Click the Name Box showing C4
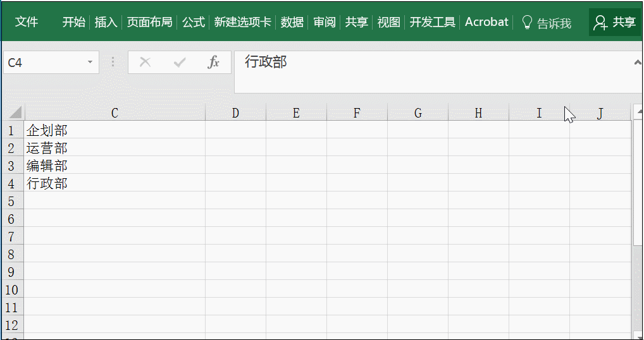The image size is (644, 340). [44, 63]
